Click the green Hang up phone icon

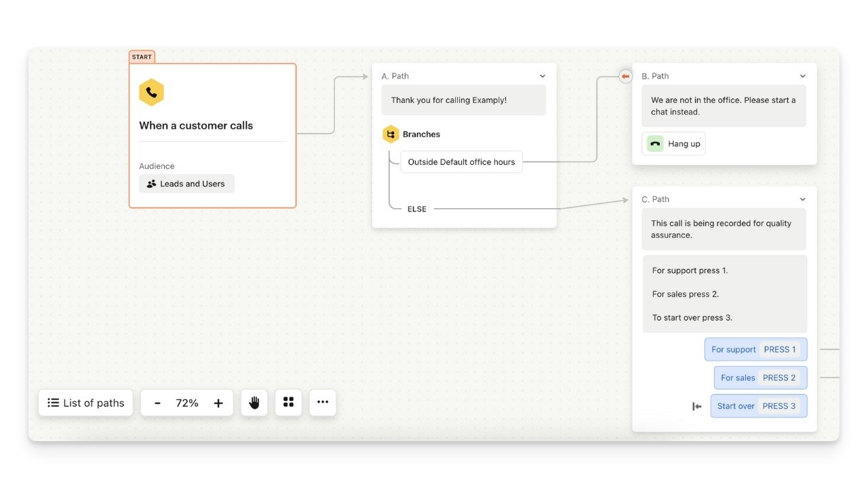[x=655, y=144]
